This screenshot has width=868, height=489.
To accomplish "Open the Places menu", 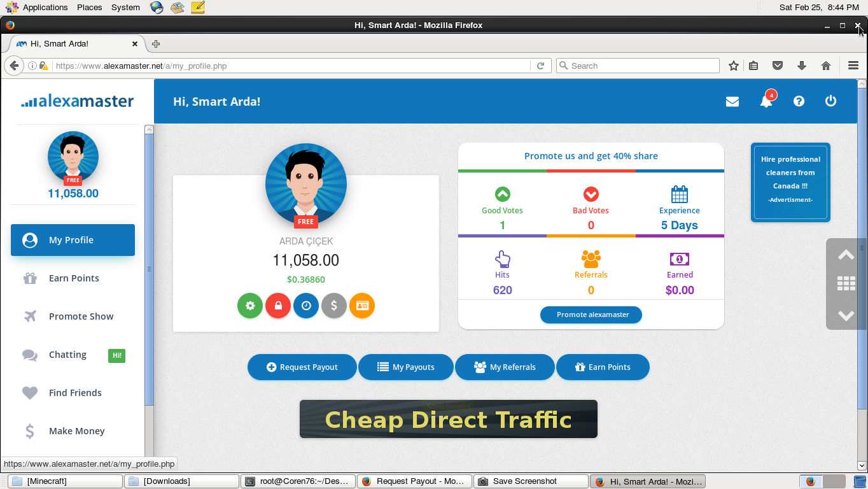I will click(x=90, y=7).
